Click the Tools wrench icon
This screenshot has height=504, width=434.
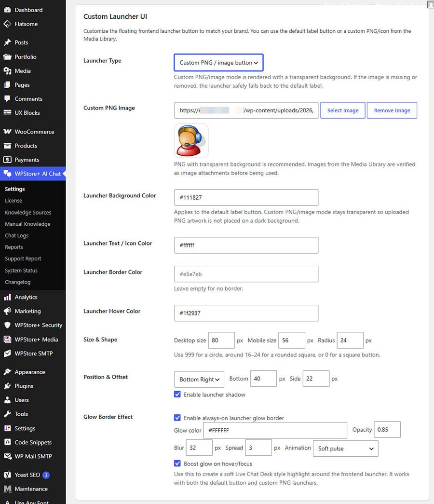tap(7, 414)
